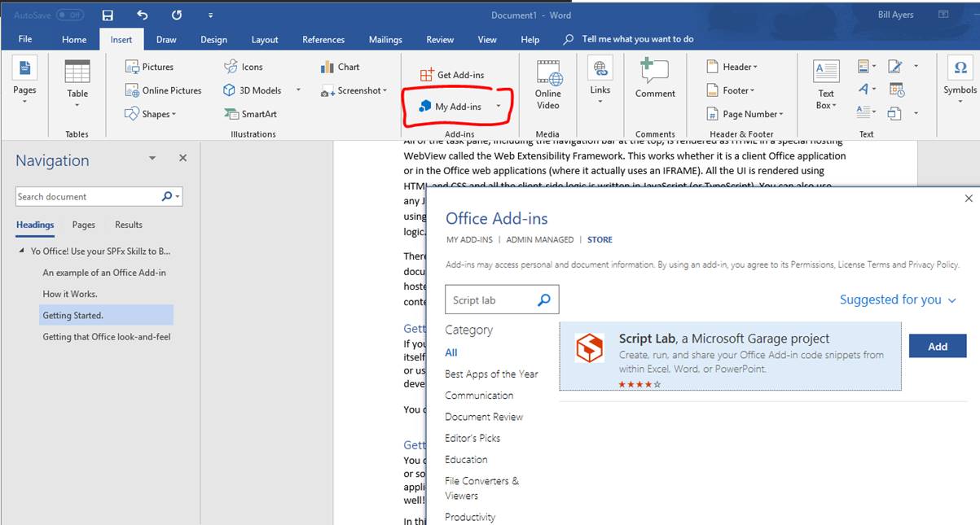
Task: Open the Shapes dropdown
Action: pos(151,114)
